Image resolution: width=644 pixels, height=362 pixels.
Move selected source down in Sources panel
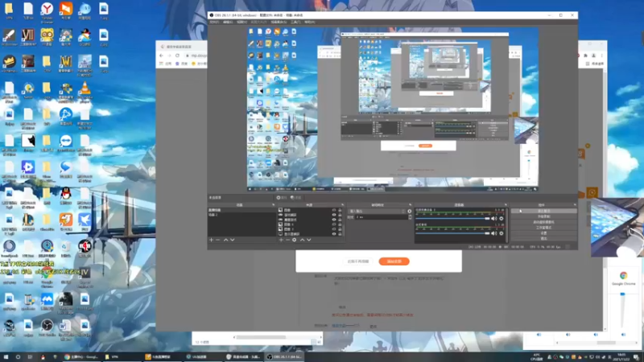(x=309, y=240)
